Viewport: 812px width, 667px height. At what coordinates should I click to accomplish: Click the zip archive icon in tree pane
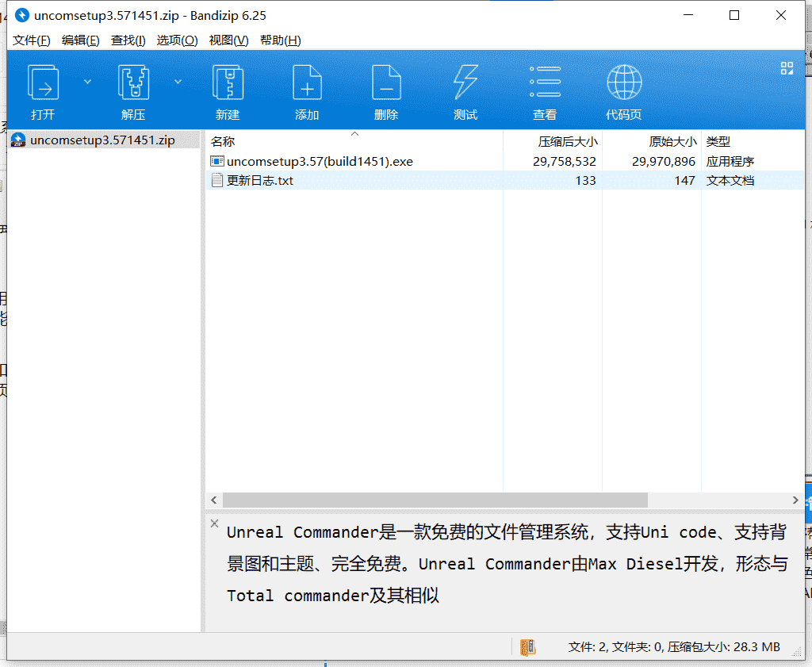click(x=18, y=140)
